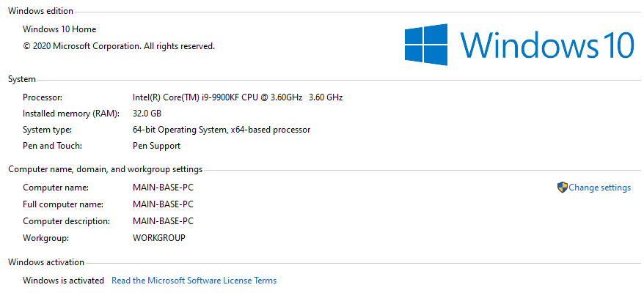The image size is (644, 293).
Task: Click the Full computer name value
Action: (163, 204)
